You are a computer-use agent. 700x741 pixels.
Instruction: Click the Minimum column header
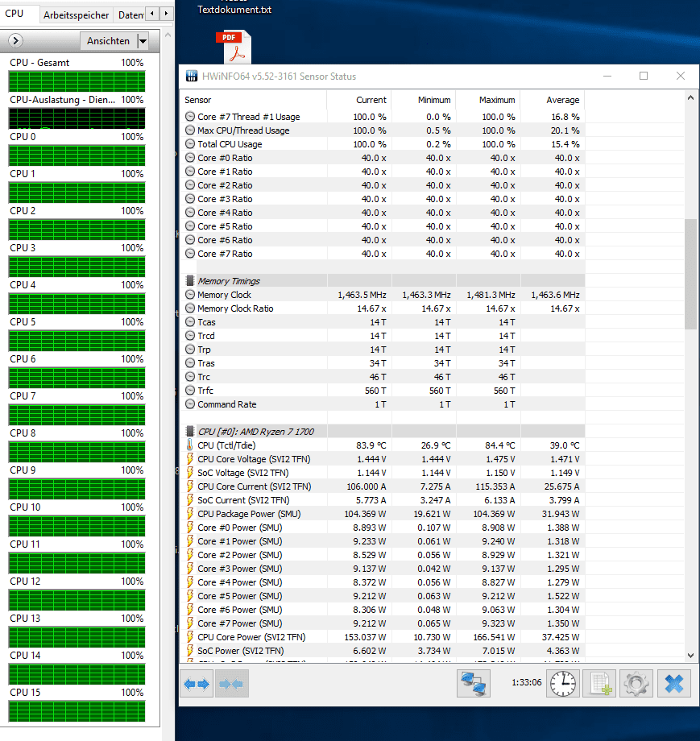[424, 100]
